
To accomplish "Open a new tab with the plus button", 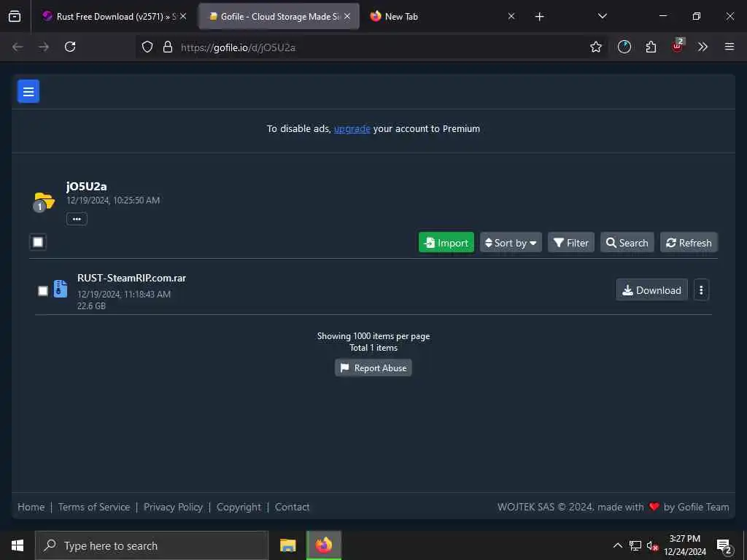I will click(x=539, y=17).
